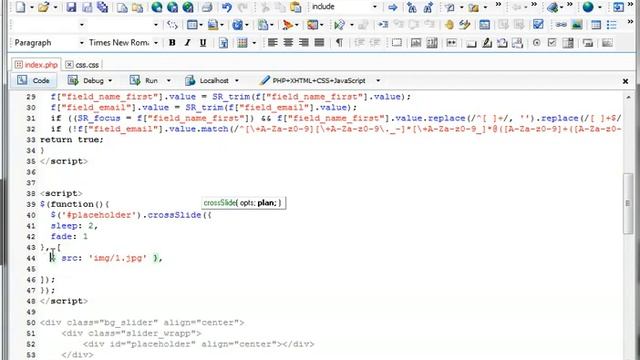Select the Code view tab

(x=33, y=80)
